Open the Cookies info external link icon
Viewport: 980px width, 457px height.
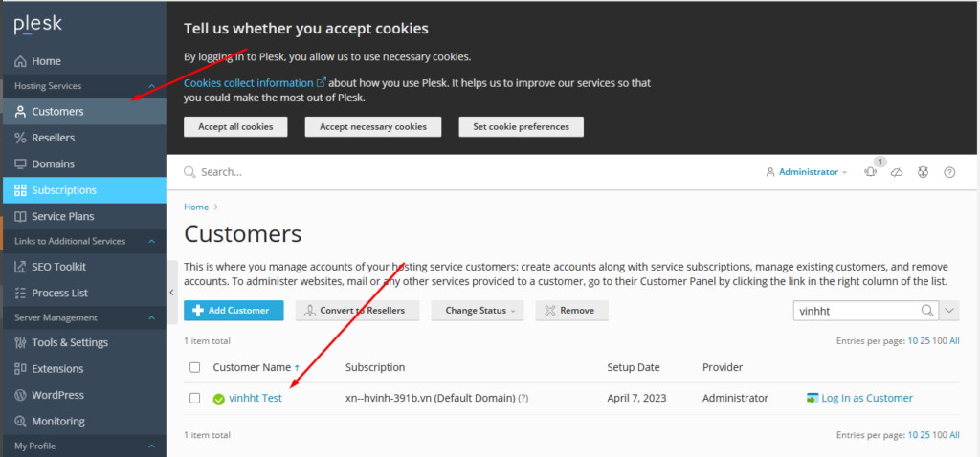click(x=322, y=83)
